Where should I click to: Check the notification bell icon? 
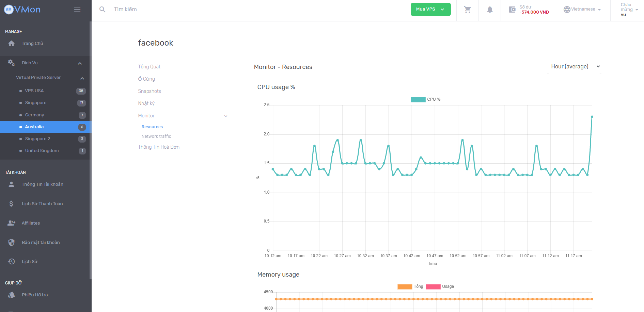pyautogui.click(x=490, y=10)
